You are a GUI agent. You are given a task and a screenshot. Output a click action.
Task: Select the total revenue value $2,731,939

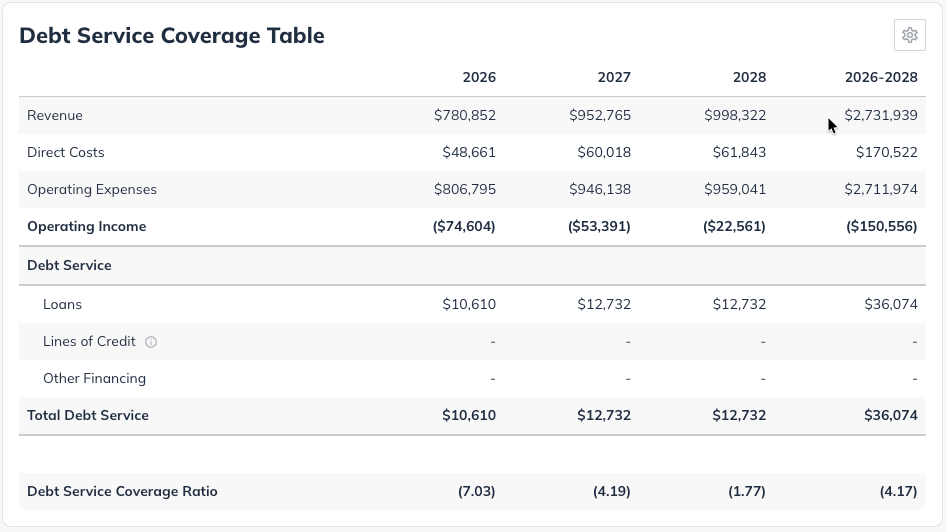[881, 115]
